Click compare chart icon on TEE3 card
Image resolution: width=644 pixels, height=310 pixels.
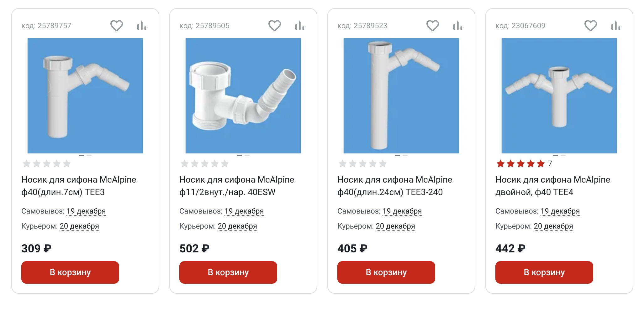click(142, 26)
